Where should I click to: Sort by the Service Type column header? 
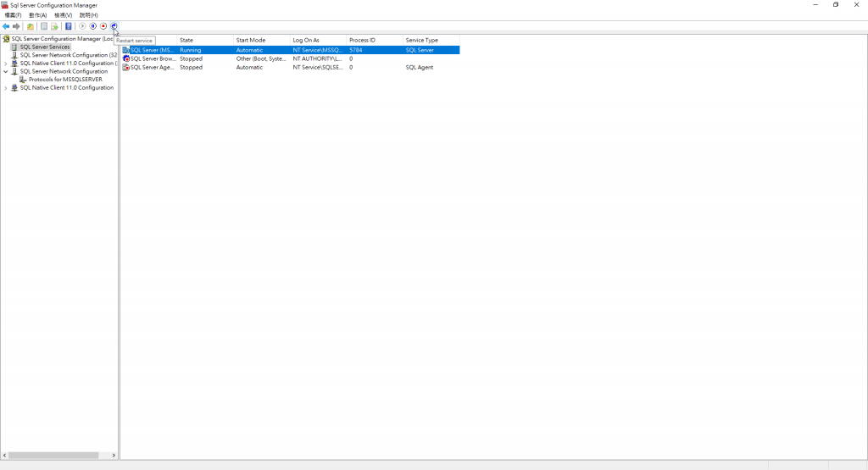click(431, 41)
